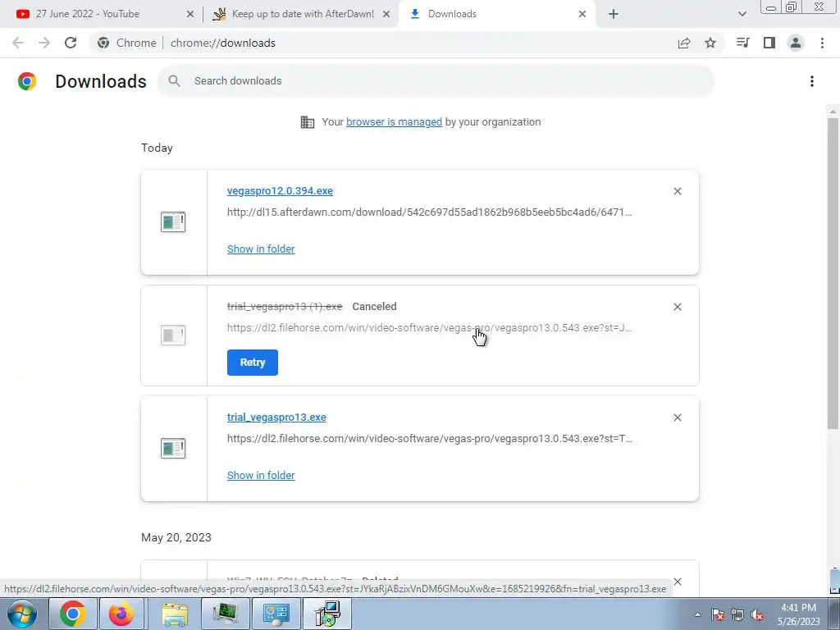Screen dimensions: 840x630
Task: Remove the May 20 deleted download entry
Action: click(677, 582)
